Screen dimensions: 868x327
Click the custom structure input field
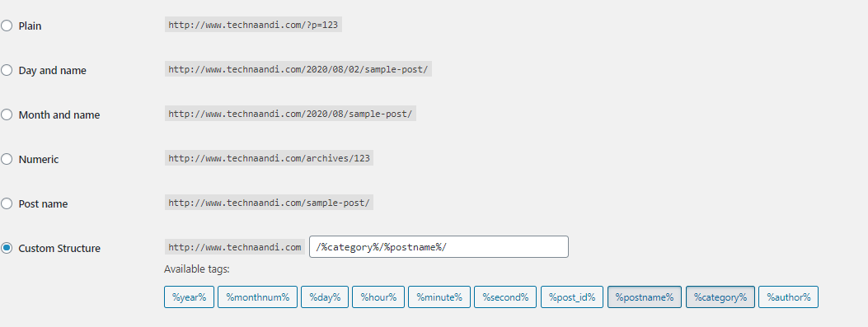coord(439,247)
